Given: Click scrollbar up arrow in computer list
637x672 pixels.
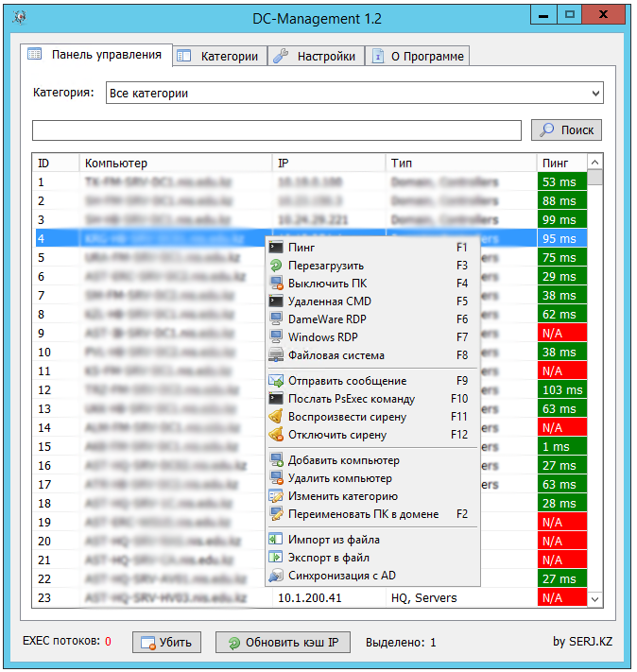Looking at the screenshot, I should pyautogui.click(x=595, y=163).
